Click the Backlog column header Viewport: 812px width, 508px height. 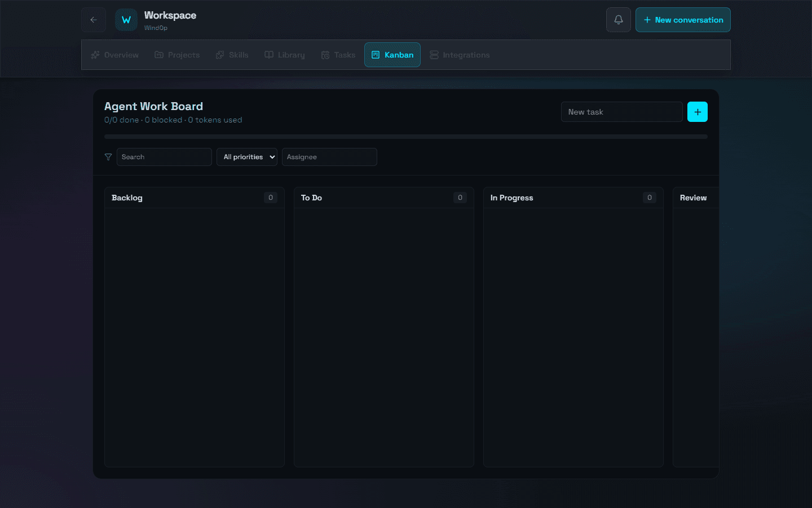pos(195,198)
